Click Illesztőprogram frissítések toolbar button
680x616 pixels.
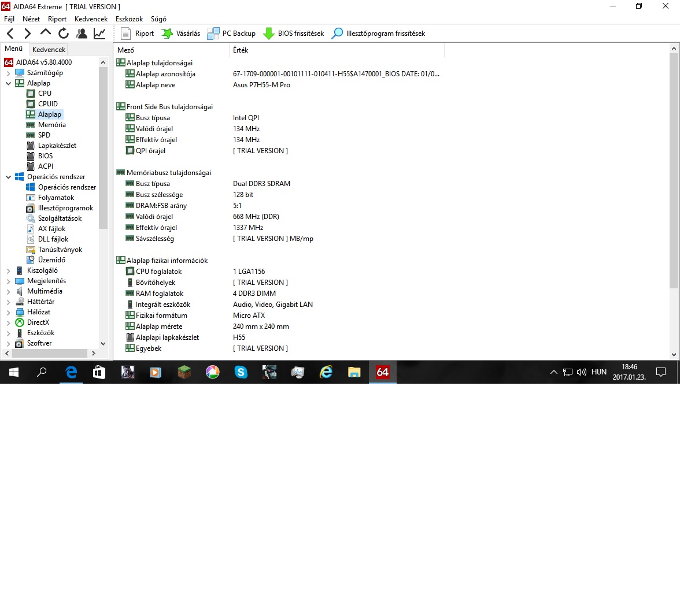(x=378, y=34)
